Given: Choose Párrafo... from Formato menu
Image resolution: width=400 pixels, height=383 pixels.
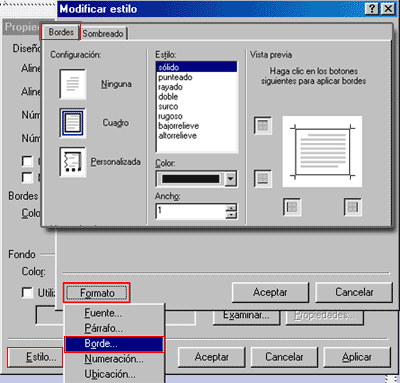Looking at the screenshot, I should (114, 328).
